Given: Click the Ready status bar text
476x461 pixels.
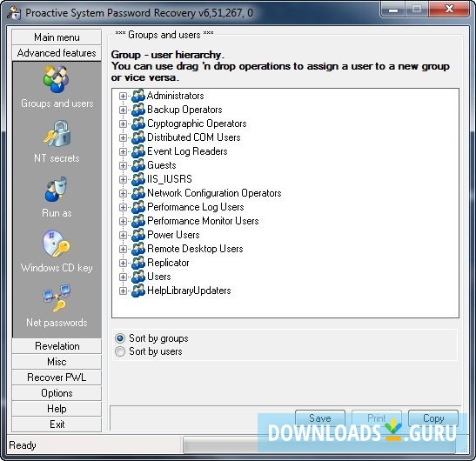Looking at the screenshot, I should coord(23,445).
